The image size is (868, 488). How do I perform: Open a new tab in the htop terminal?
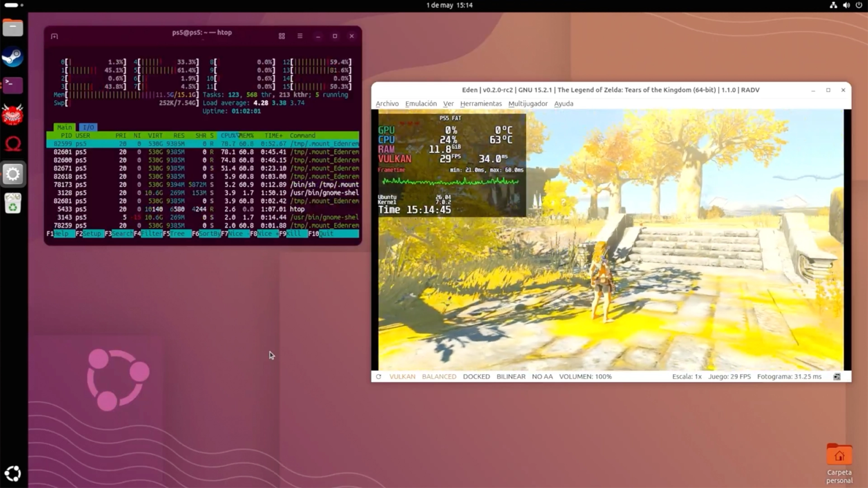[x=55, y=36]
